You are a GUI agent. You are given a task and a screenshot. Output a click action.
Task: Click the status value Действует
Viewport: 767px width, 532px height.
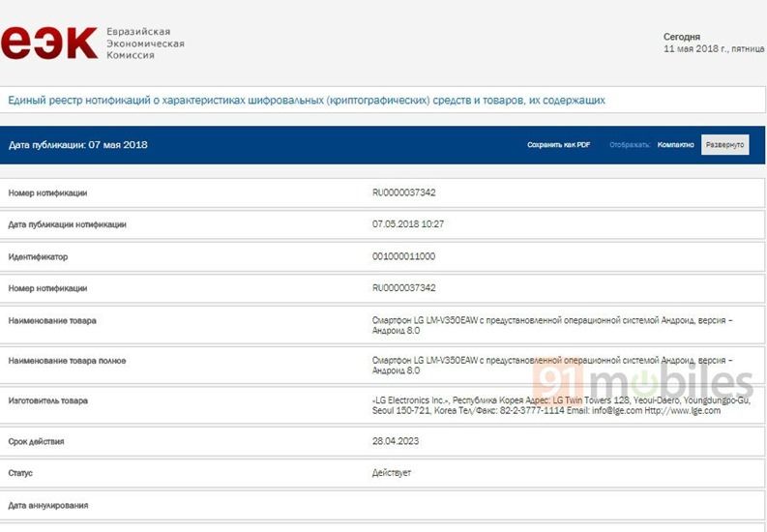tap(392, 473)
